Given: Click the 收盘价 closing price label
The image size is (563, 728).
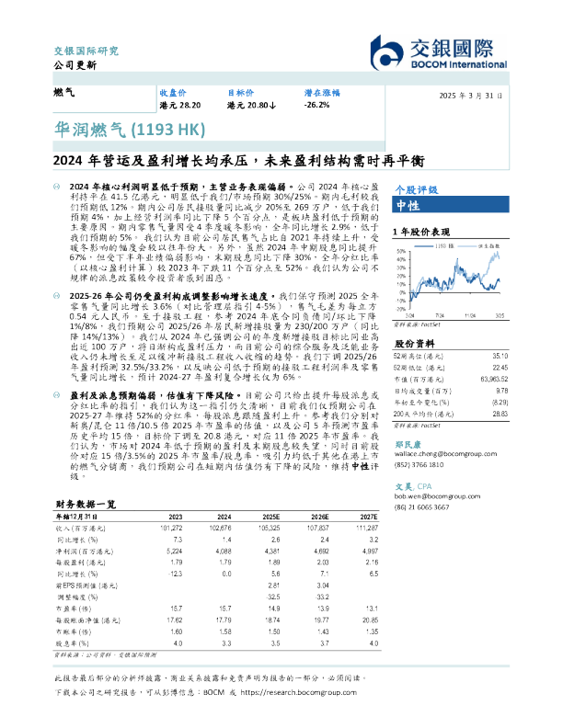Looking at the screenshot, I should click(x=173, y=94).
